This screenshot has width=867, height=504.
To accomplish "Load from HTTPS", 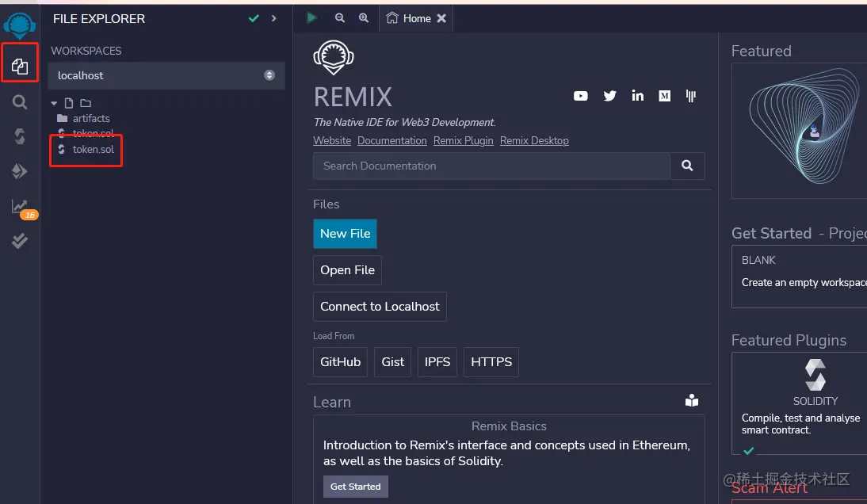I will 491,362.
